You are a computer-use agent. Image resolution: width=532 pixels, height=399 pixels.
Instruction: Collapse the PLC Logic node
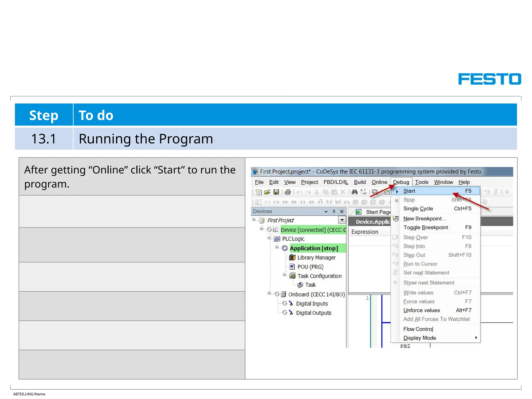(269, 238)
